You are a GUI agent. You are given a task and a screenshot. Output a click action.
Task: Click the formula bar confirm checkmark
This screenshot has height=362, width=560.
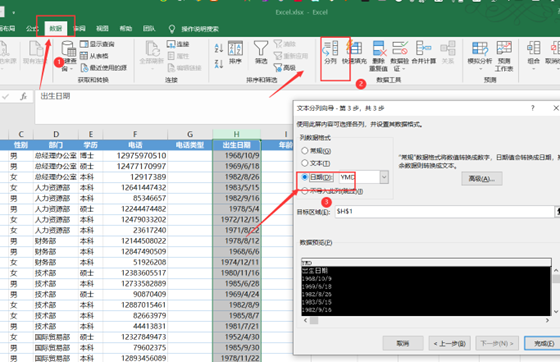tap(5, 96)
